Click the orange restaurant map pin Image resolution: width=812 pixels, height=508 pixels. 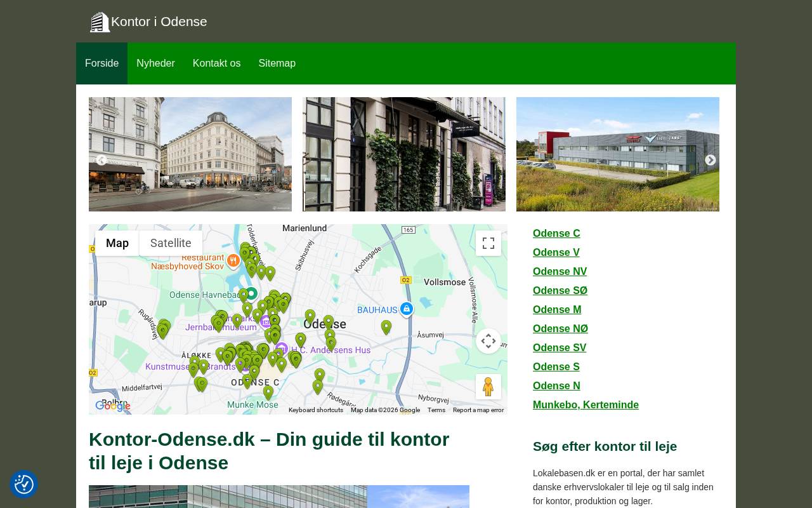233,260
